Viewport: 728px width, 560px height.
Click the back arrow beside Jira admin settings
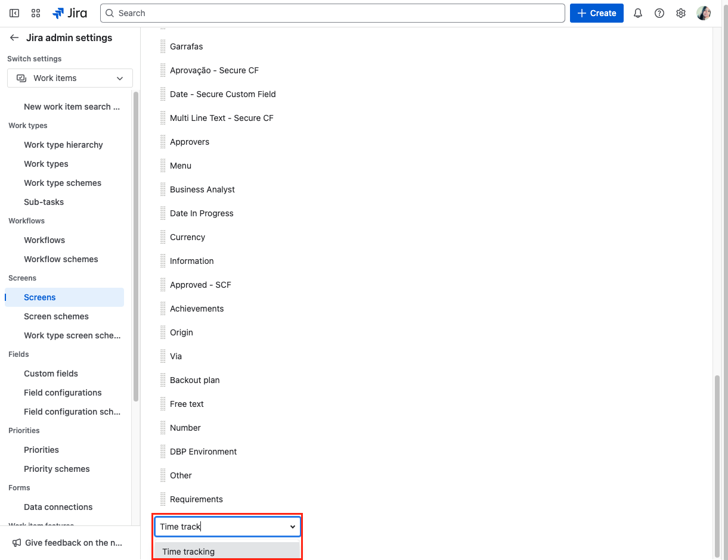coord(14,38)
